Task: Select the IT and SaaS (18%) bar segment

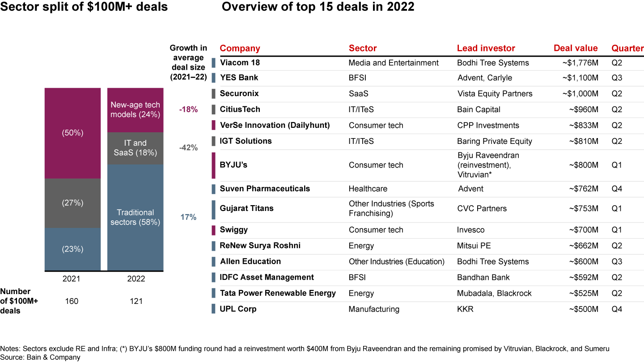Action: pyautogui.click(x=136, y=148)
